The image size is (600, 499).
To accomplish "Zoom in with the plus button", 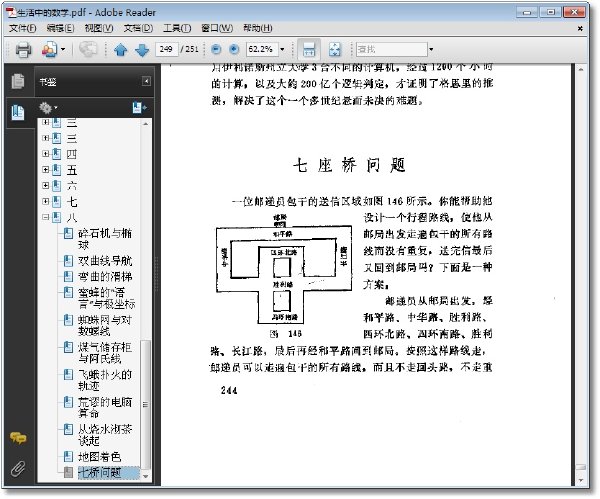I will [234, 49].
